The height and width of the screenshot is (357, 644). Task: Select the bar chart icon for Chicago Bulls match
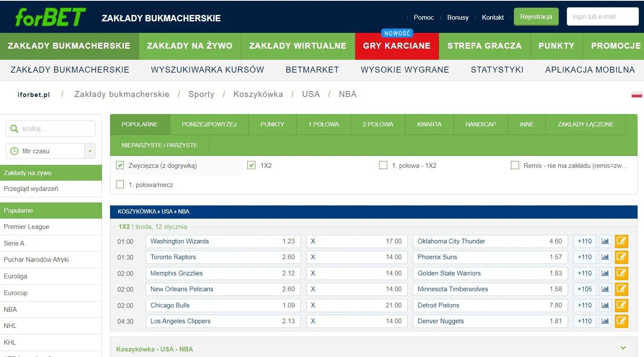605,305
